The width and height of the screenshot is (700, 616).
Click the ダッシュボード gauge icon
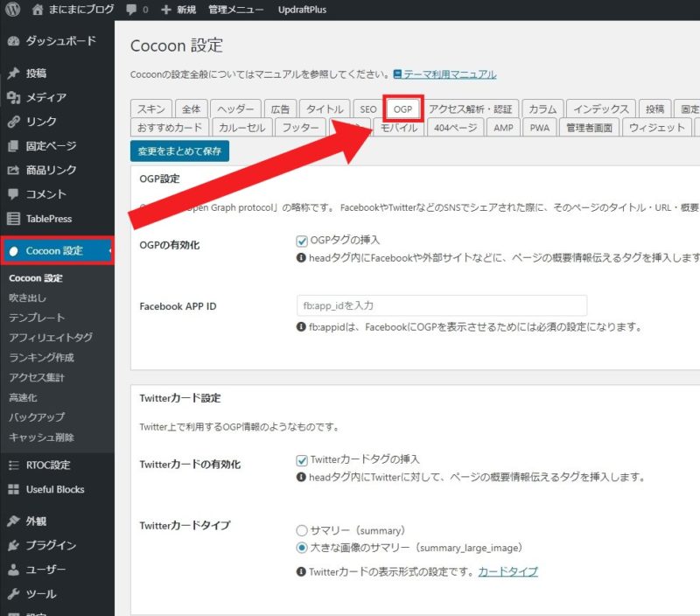(13, 41)
